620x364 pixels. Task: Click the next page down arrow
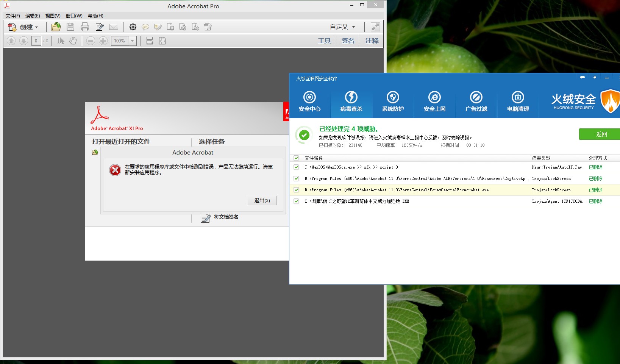tap(23, 41)
